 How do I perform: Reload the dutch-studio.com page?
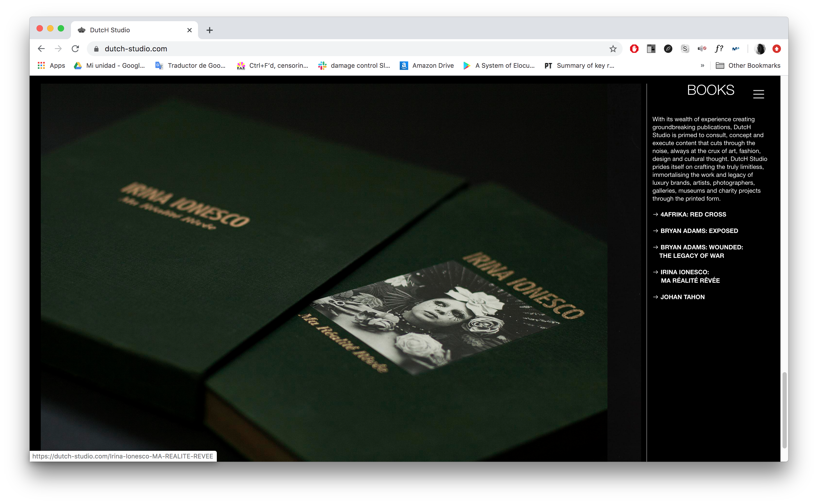pyautogui.click(x=75, y=49)
